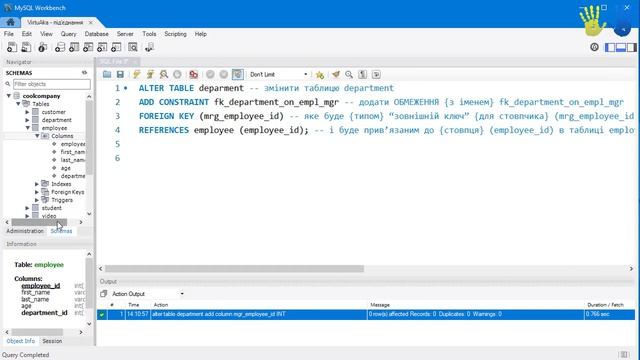The height and width of the screenshot is (360, 640).
Task: Switch to the Object Info tab
Action: (x=20, y=341)
